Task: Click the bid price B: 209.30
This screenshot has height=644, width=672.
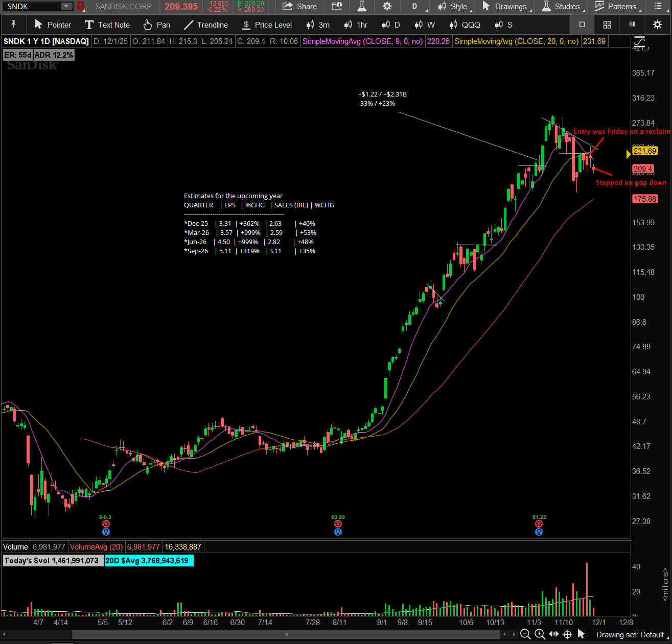Action: [250, 4]
